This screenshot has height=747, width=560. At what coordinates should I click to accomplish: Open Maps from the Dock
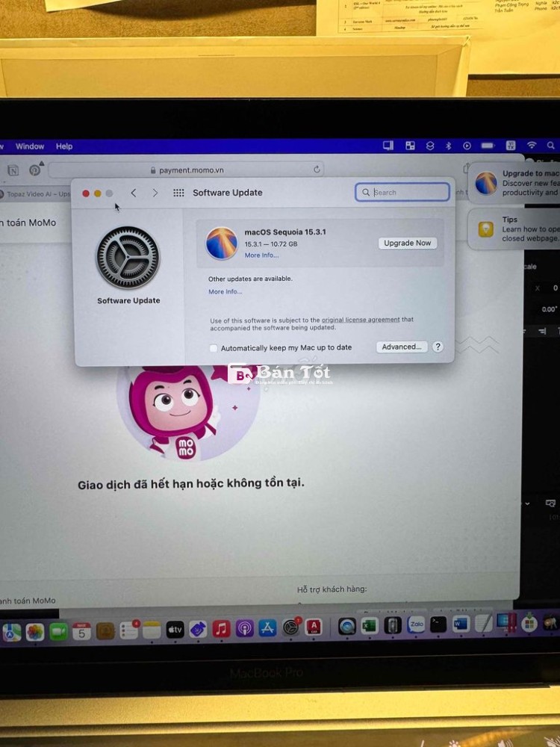click(x=11, y=633)
